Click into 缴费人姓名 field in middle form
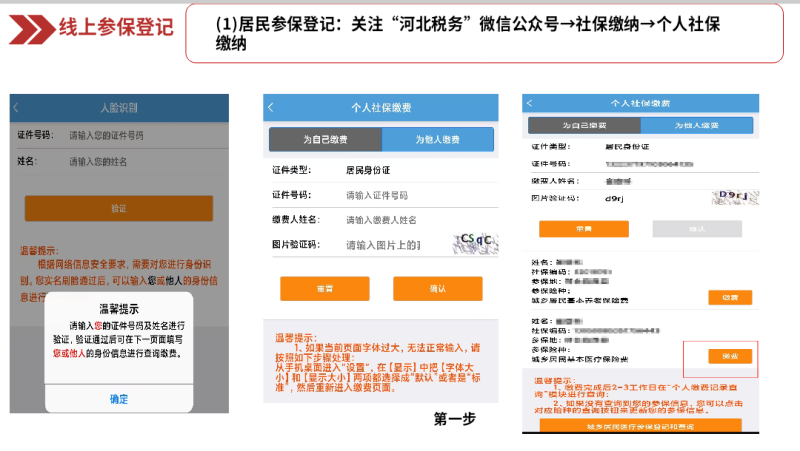800x451 pixels. [410, 220]
